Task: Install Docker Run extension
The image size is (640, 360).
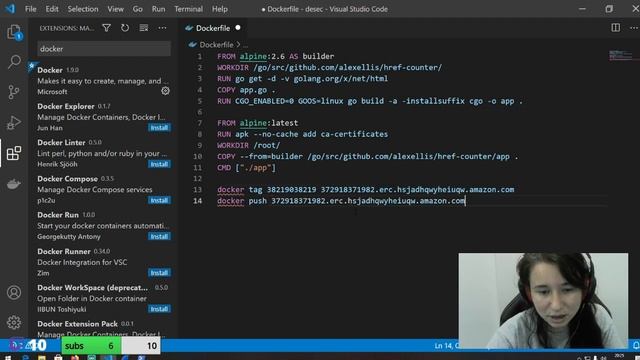Action: 159,237
